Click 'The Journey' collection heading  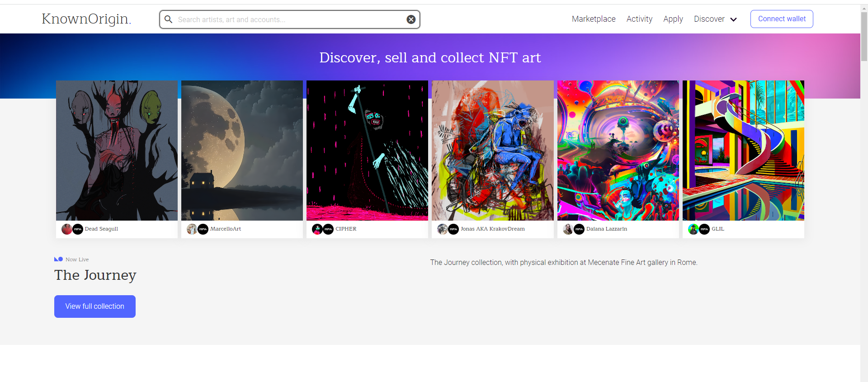(95, 275)
